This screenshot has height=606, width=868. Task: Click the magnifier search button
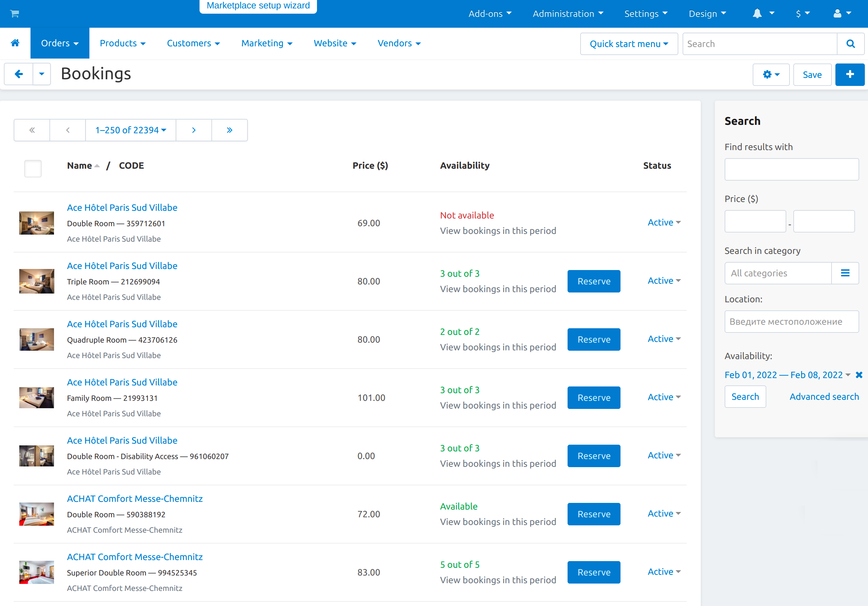pos(850,44)
